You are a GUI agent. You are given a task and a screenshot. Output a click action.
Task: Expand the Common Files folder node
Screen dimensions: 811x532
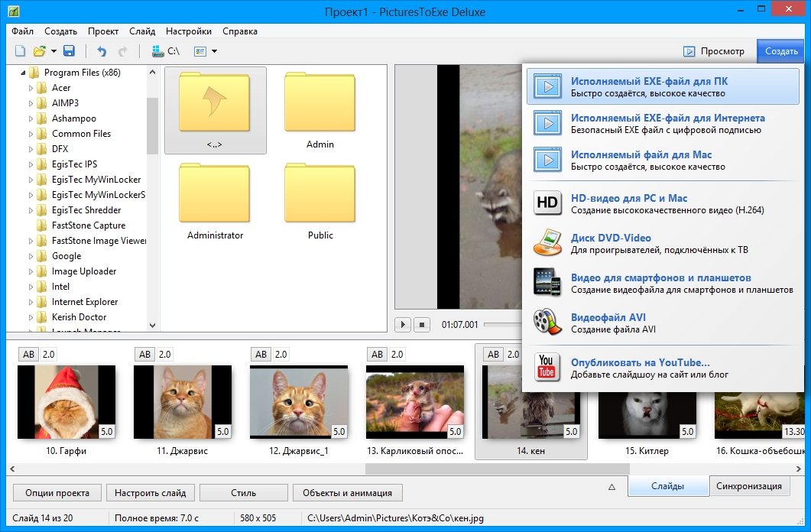click(x=31, y=134)
